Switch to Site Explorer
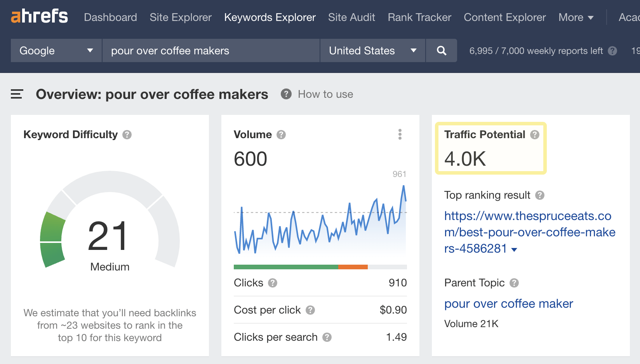 pos(180,17)
